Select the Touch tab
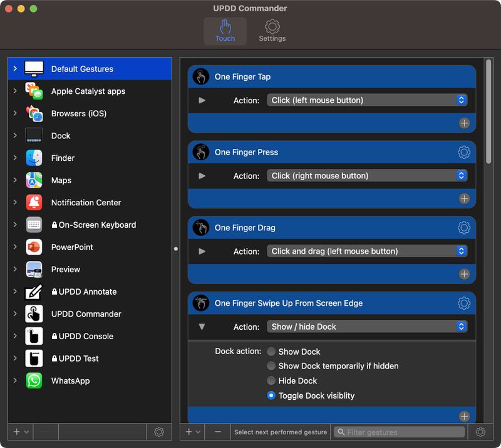 coord(225,30)
